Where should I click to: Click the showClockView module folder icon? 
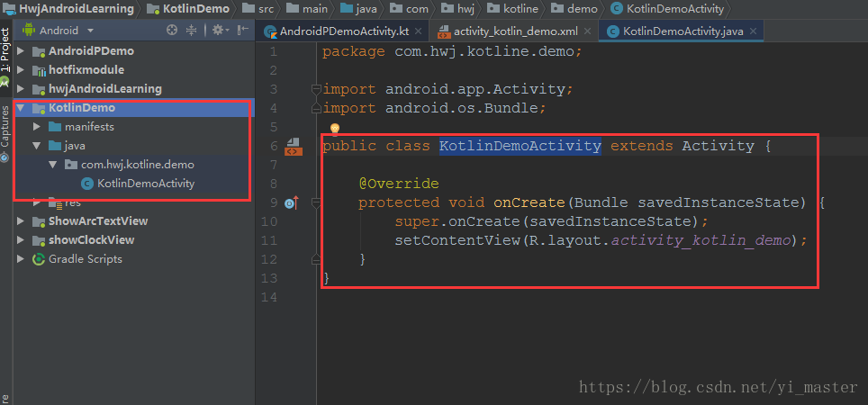click(x=40, y=240)
